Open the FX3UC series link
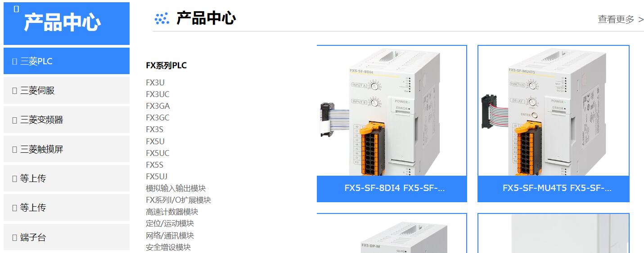This screenshot has width=644, height=253. [158, 94]
